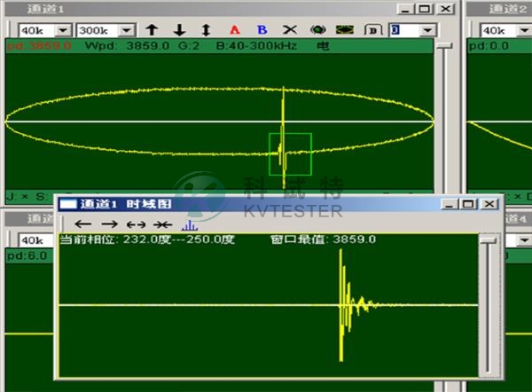Open the blue spectrum histogram icon

click(189, 224)
